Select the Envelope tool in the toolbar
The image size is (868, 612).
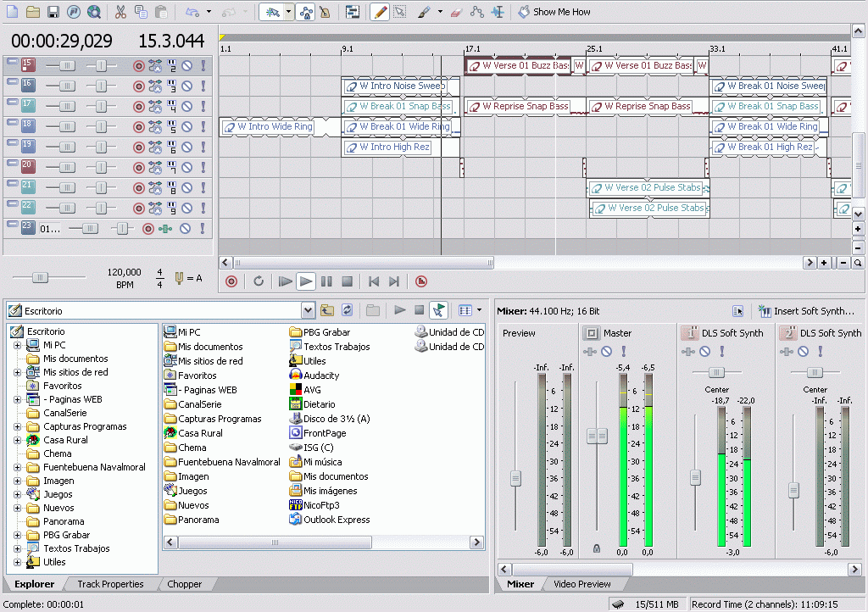[476, 11]
